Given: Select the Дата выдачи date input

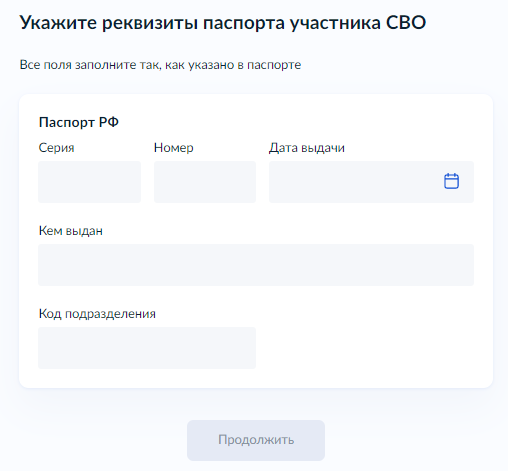Looking at the screenshot, I should click(371, 182).
